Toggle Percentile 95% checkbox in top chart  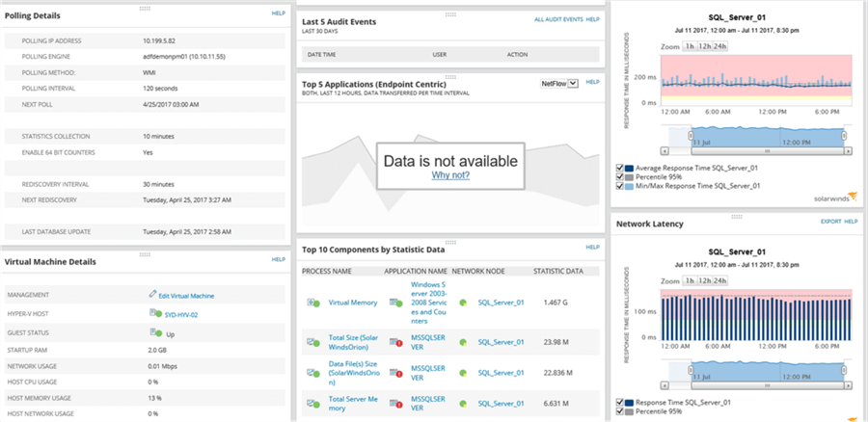coord(620,177)
